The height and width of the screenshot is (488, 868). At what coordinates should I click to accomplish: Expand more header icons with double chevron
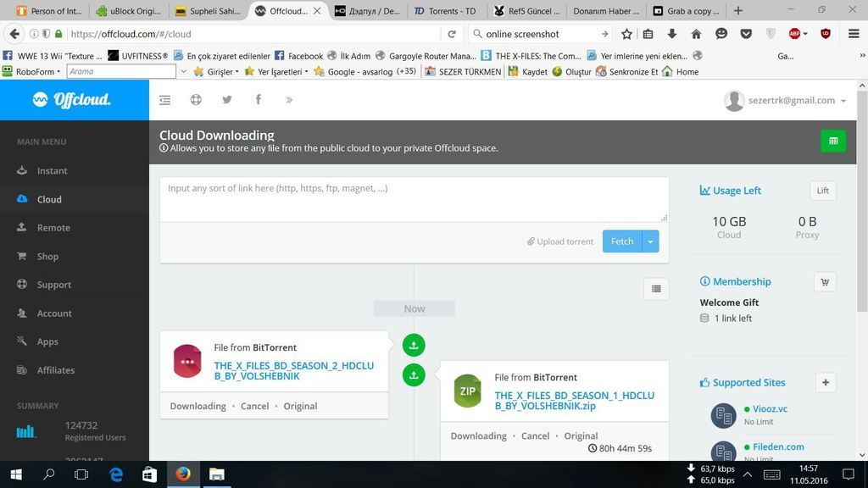coord(289,100)
